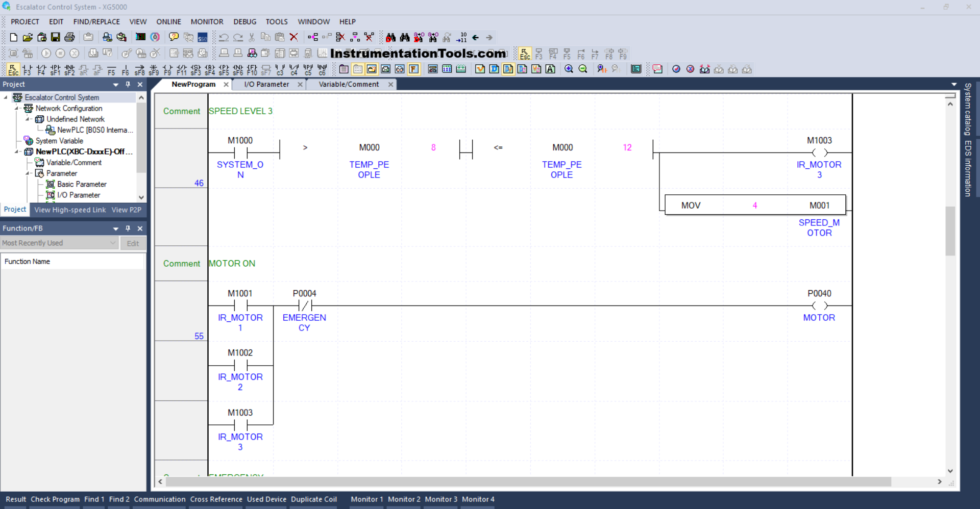Insert a normally closed contact (F4)

click(x=41, y=69)
